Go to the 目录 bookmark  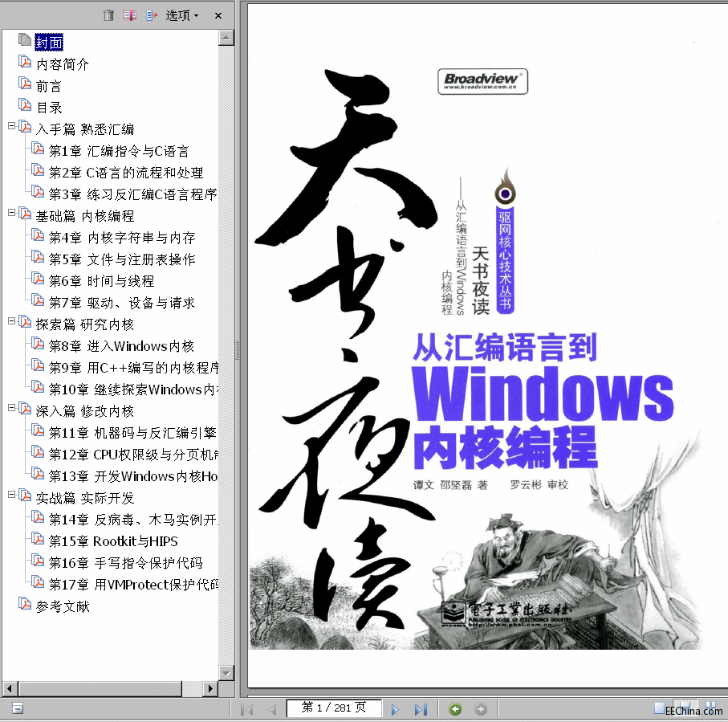tap(49, 108)
